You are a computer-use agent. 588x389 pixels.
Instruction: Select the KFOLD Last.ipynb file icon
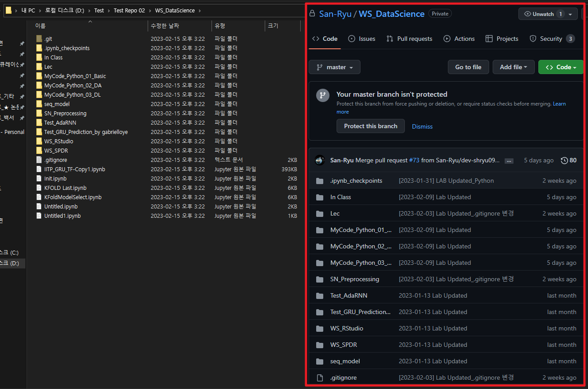click(39, 188)
